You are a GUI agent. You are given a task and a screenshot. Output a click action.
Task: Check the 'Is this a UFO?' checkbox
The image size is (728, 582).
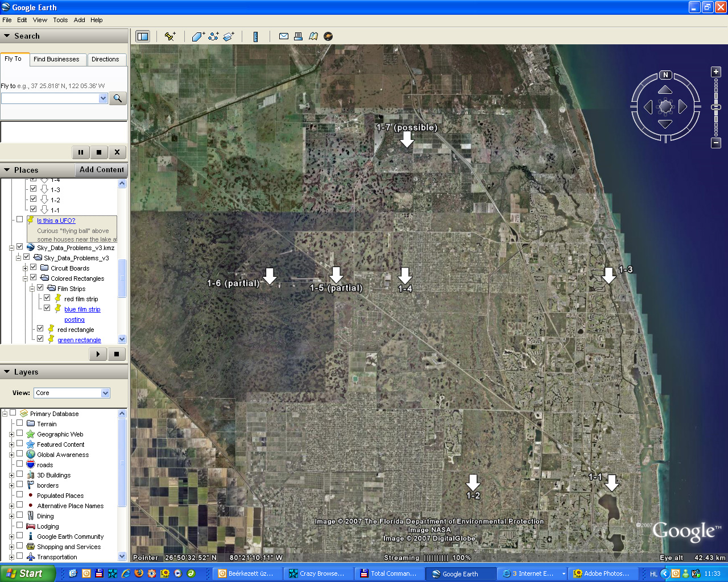pos(19,219)
